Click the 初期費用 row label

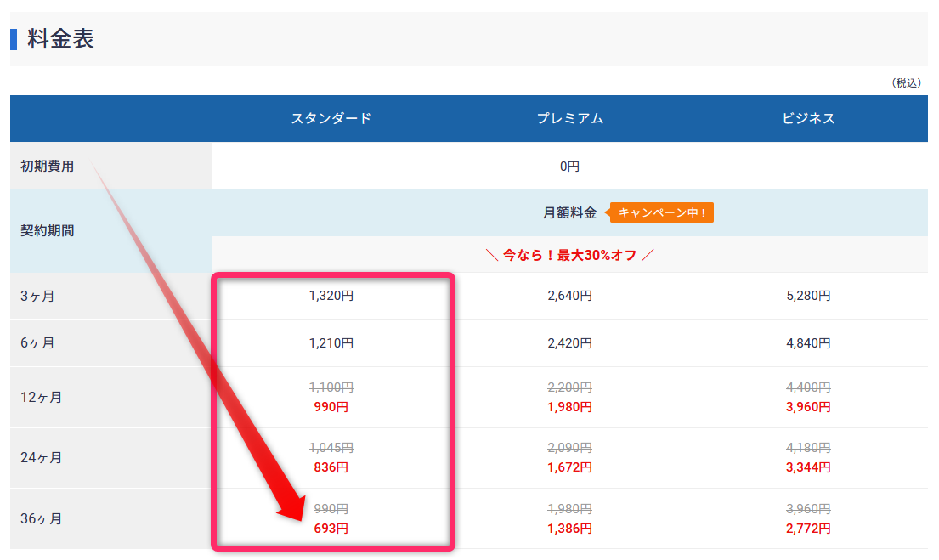point(48,167)
